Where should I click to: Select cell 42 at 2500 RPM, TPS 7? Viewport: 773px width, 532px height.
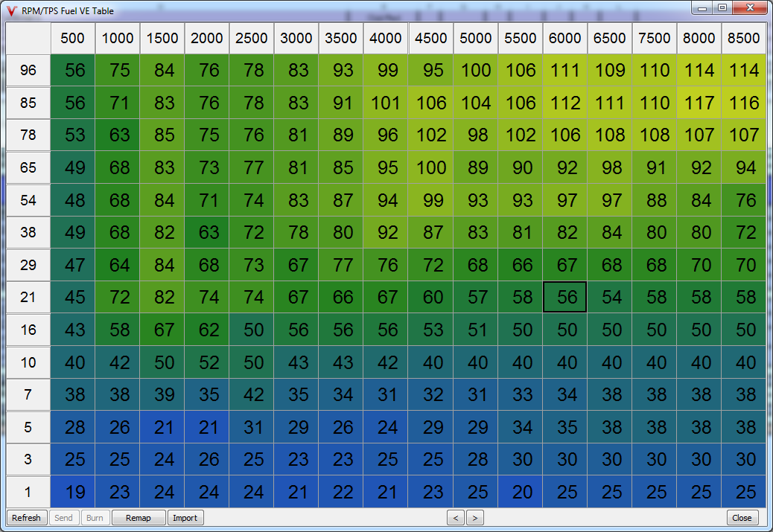252,394
